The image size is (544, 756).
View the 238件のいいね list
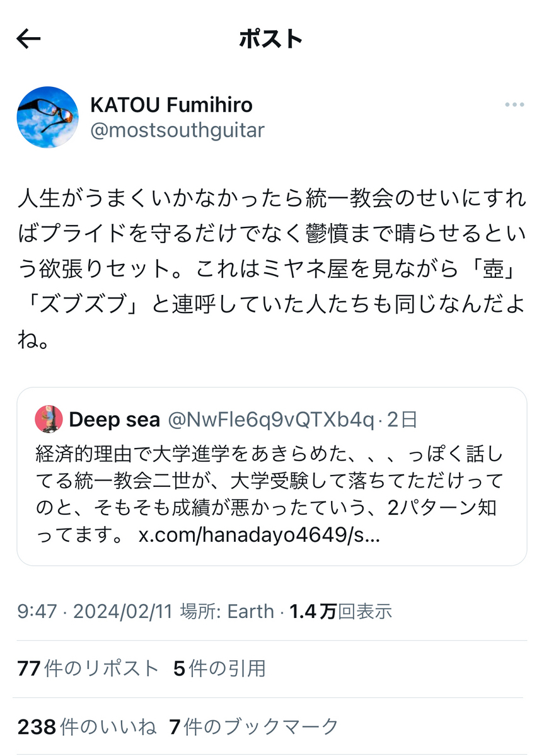tap(86, 727)
